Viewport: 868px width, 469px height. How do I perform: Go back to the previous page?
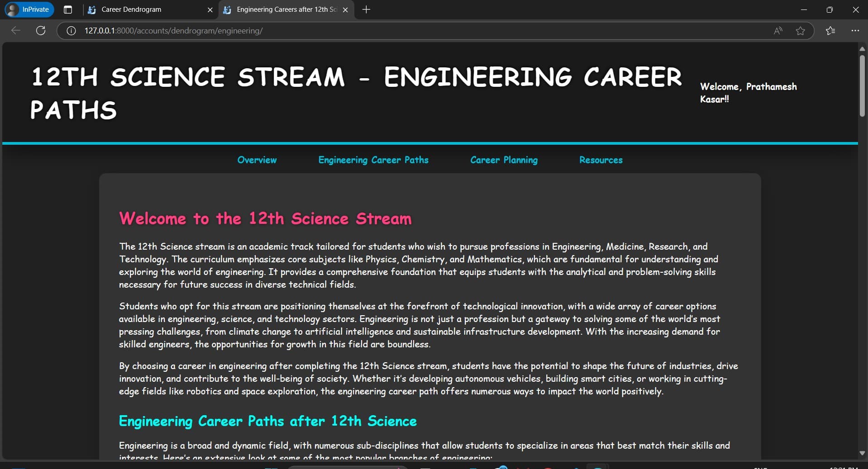pos(16,31)
